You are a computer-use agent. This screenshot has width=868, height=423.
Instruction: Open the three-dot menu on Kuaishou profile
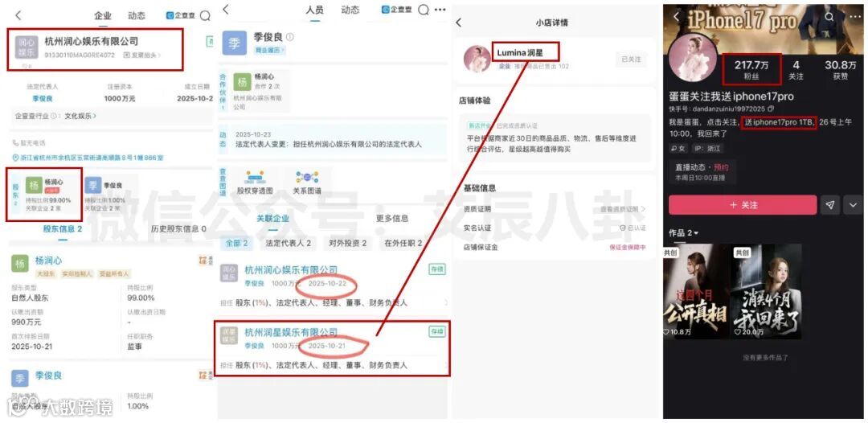pyautogui.click(x=854, y=17)
